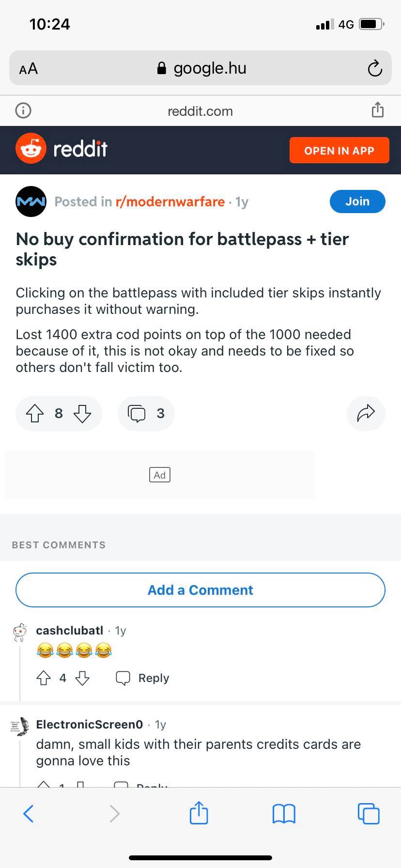Downvote the battlepass post
This screenshot has height=868, width=401.
tap(82, 414)
